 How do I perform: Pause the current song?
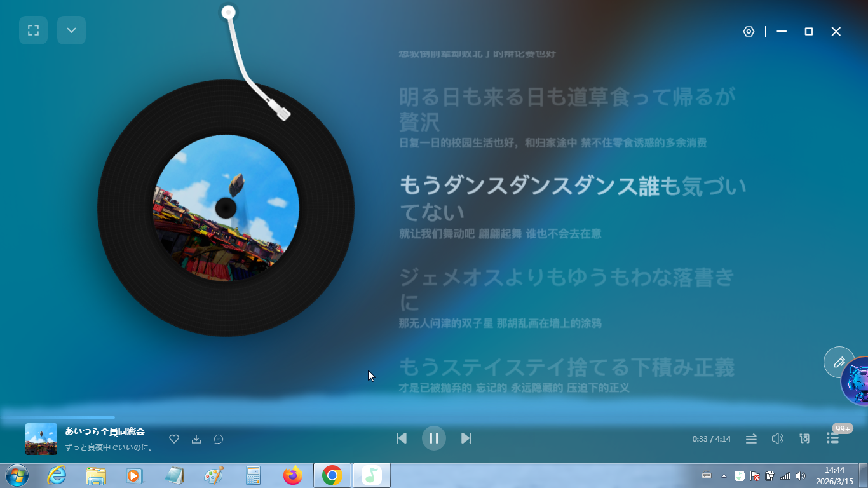click(434, 438)
